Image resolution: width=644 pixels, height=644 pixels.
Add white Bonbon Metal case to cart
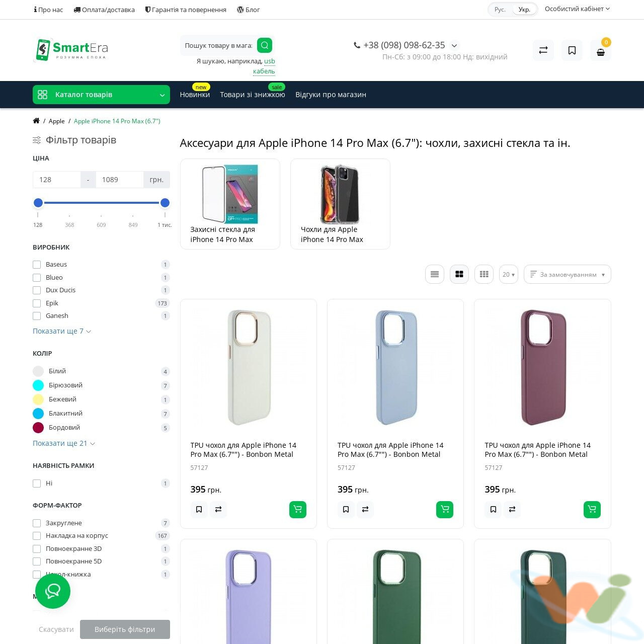click(298, 509)
